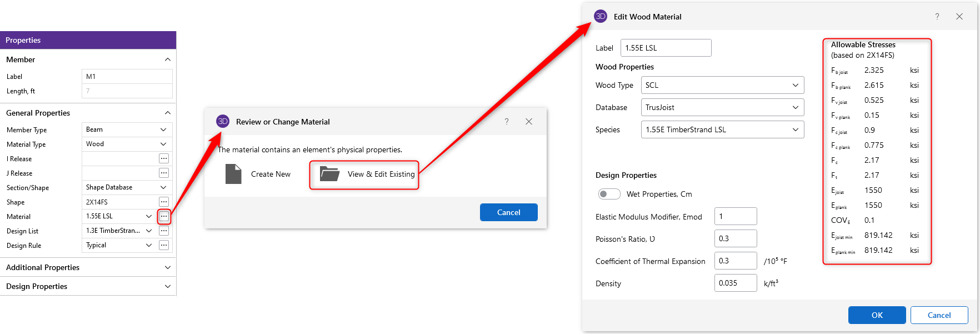Open the Wood Type dropdown
The width and height of the screenshot is (980, 334).
[x=722, y=85]
